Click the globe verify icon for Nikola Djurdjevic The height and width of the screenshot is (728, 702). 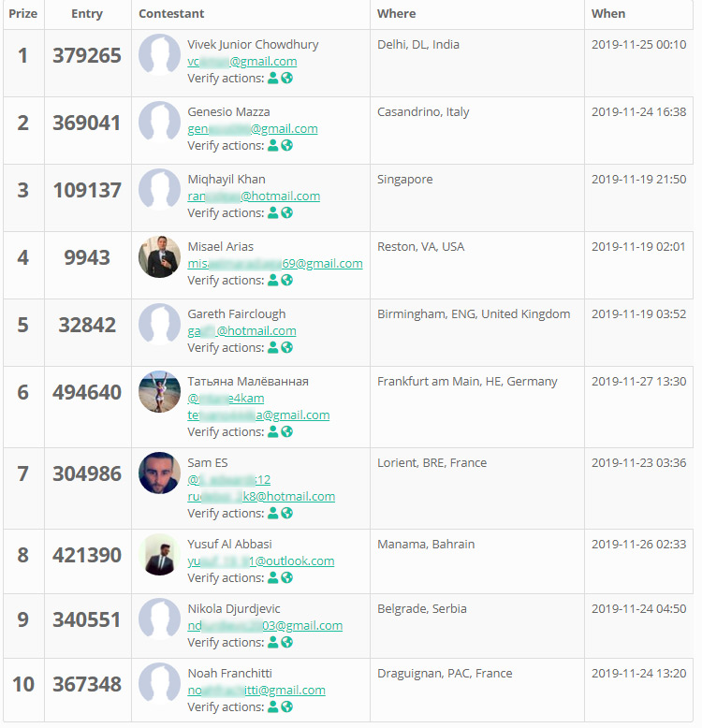[x=287, y=643]
